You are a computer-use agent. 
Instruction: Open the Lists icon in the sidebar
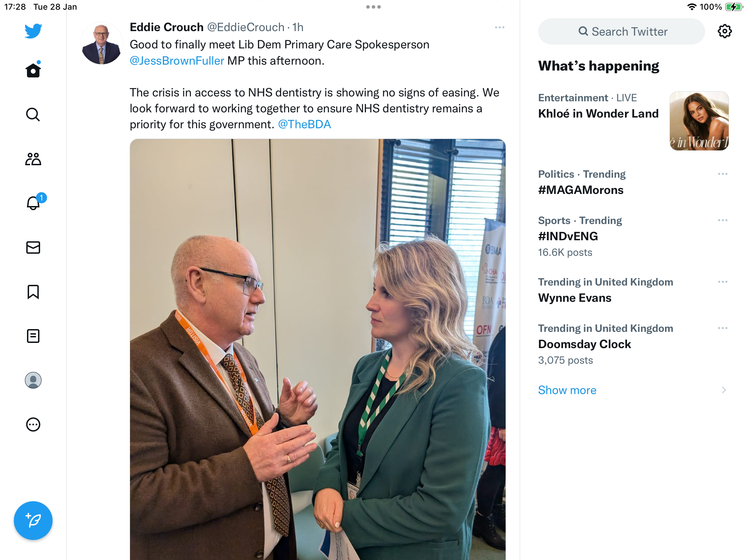tap(33, 336)
